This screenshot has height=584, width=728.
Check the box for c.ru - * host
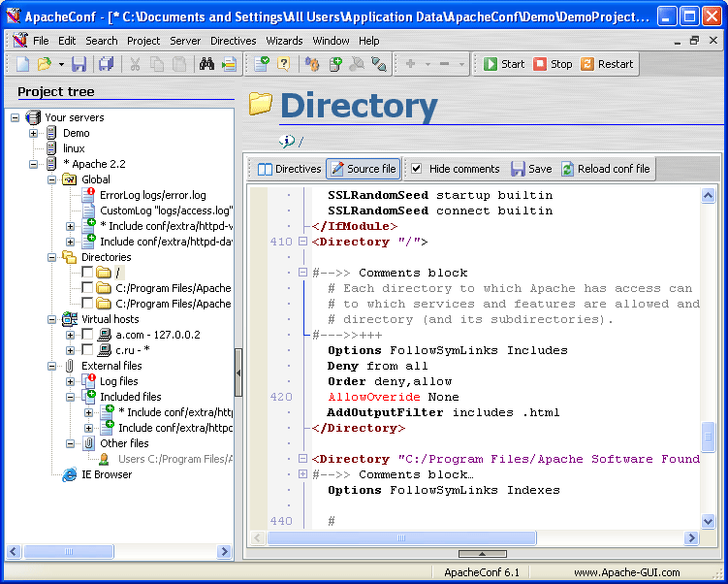click(87, 350)
